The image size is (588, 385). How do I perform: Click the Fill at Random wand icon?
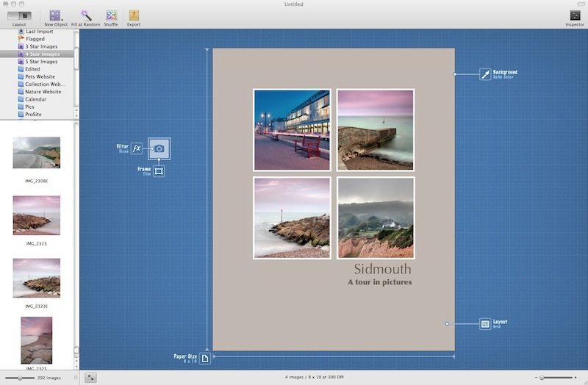[x=86, y=15]
